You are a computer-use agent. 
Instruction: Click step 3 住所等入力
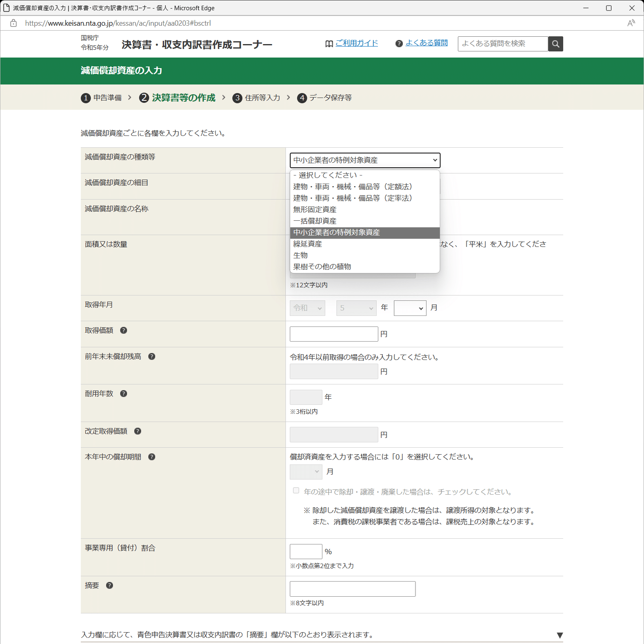click(x=256, y=98)
